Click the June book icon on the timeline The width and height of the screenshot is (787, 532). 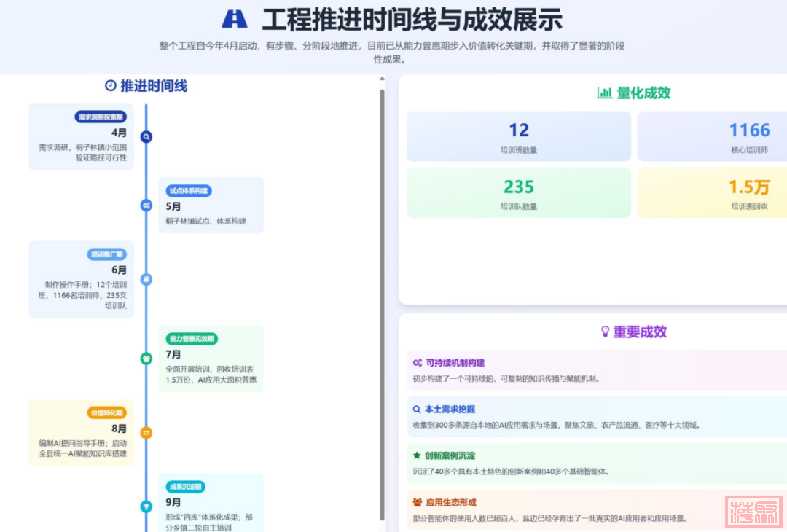pos(146,279)
